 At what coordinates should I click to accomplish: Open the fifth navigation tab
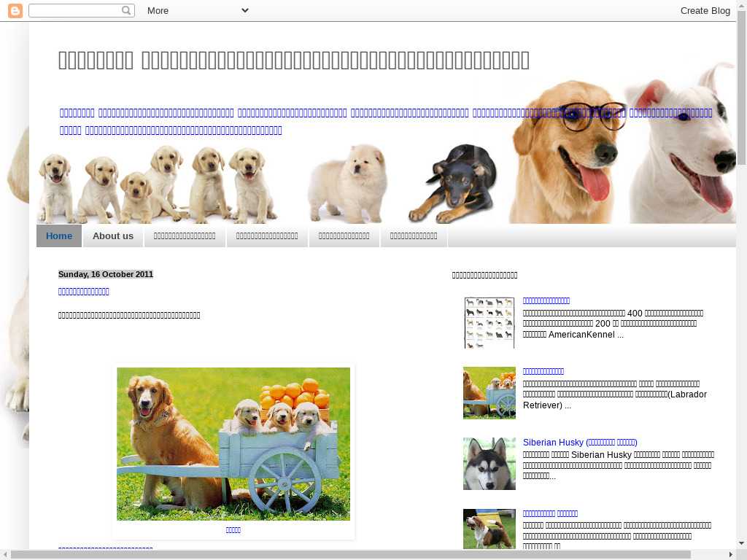[x=344, y=236]
